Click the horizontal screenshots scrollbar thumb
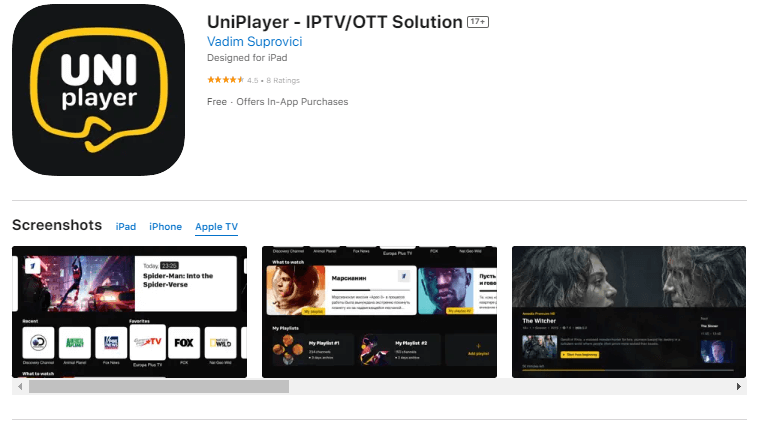Viewport: 767px width, 434px height. (159, 387)
